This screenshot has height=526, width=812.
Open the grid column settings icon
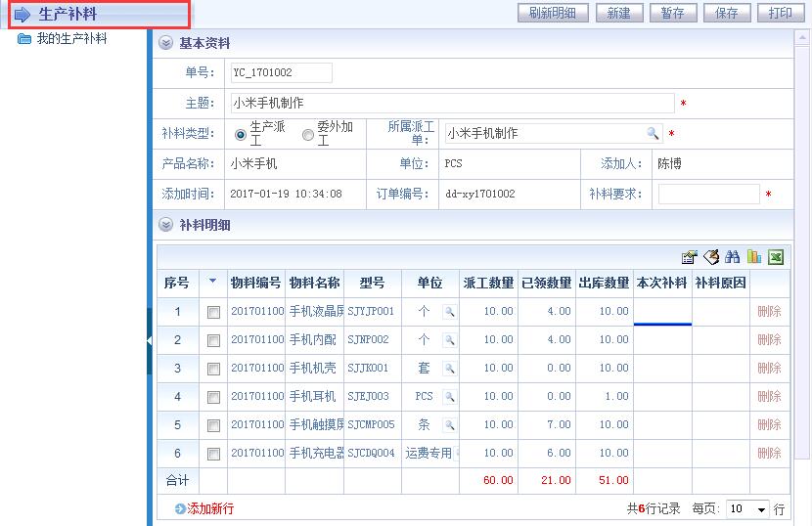pyautogui.click(x=689, y=257)
